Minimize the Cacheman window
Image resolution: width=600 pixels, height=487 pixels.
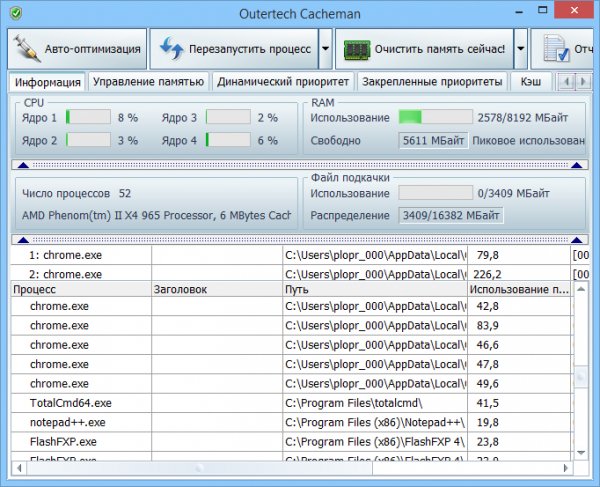click(519, 11)
